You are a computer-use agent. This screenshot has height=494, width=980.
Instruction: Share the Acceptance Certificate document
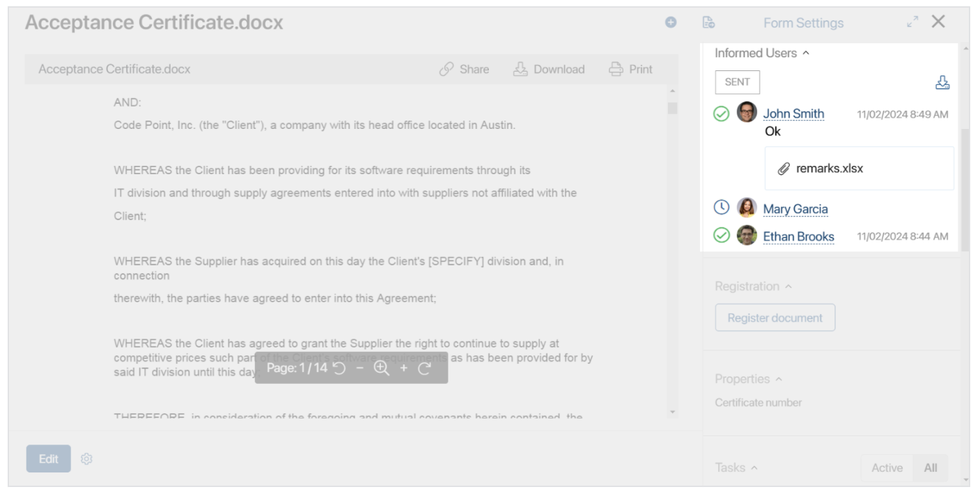click(x=465, y=69)
